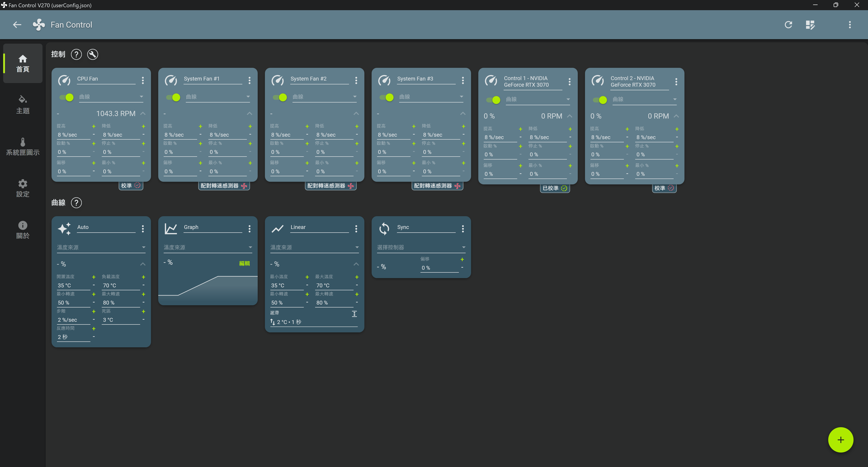
Task: Open the Graph curve card options menu
Action: coord(249,229)
